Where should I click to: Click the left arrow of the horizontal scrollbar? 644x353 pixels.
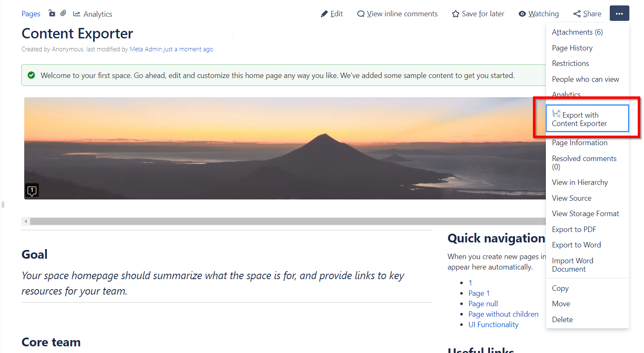(x=26, y=221)
